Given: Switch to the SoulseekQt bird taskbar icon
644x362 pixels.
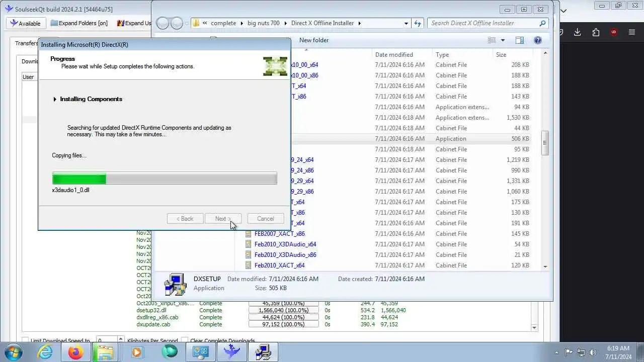Looking at the screenshot, I should pos(232,352).
